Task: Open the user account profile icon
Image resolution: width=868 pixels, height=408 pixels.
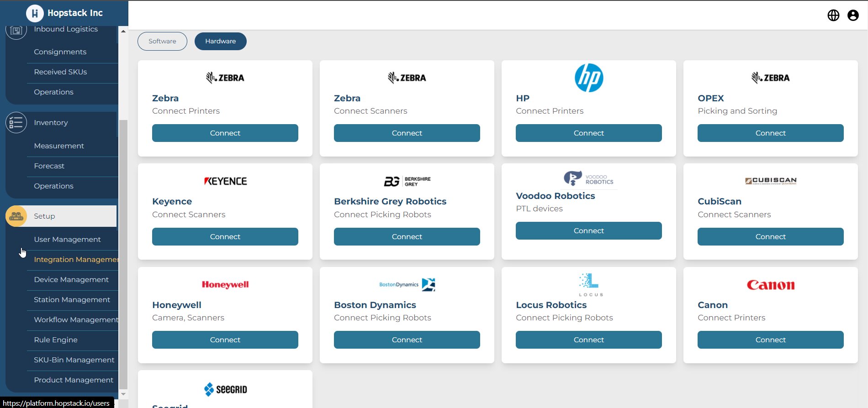Action: [852, 15]
